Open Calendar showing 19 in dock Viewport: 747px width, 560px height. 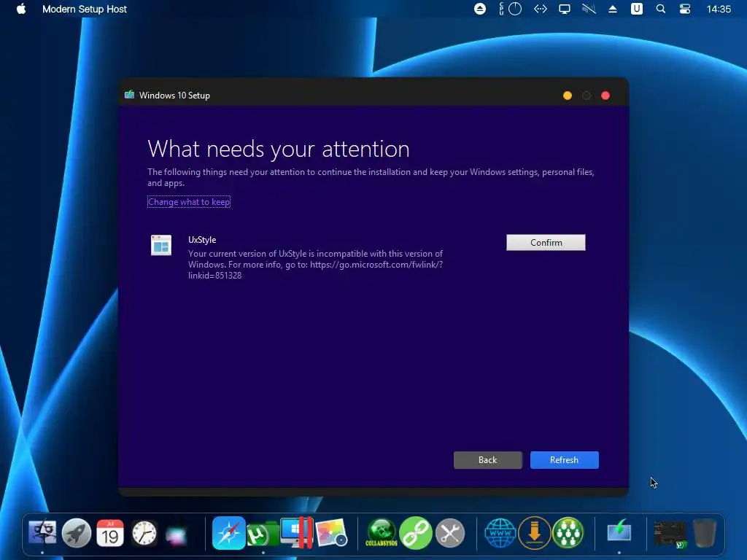tap(110, 532)
